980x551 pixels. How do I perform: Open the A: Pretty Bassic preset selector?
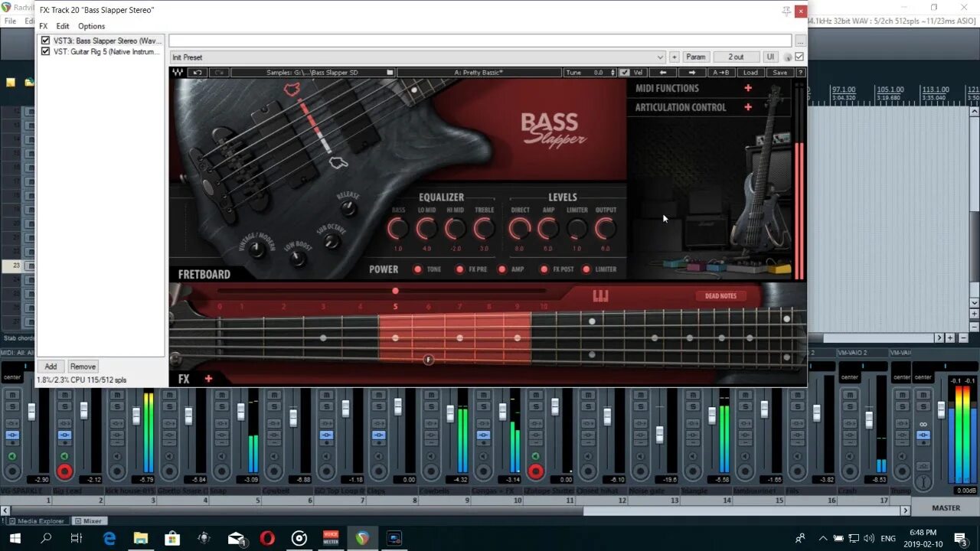pyautogui.click(x=479, y=73)
